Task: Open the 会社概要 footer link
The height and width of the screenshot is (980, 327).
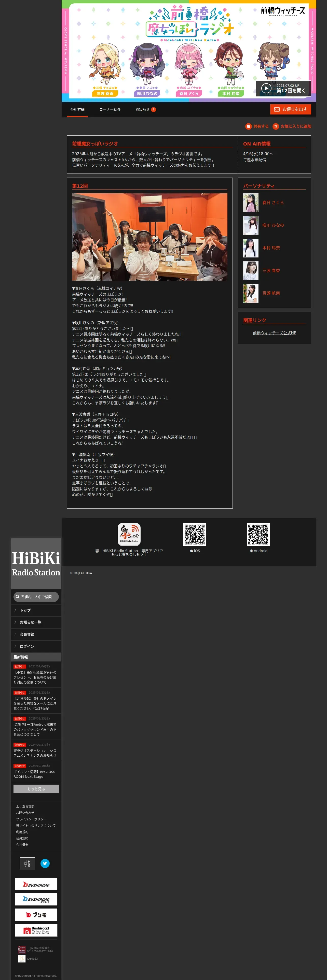Action: coord(22,845)
